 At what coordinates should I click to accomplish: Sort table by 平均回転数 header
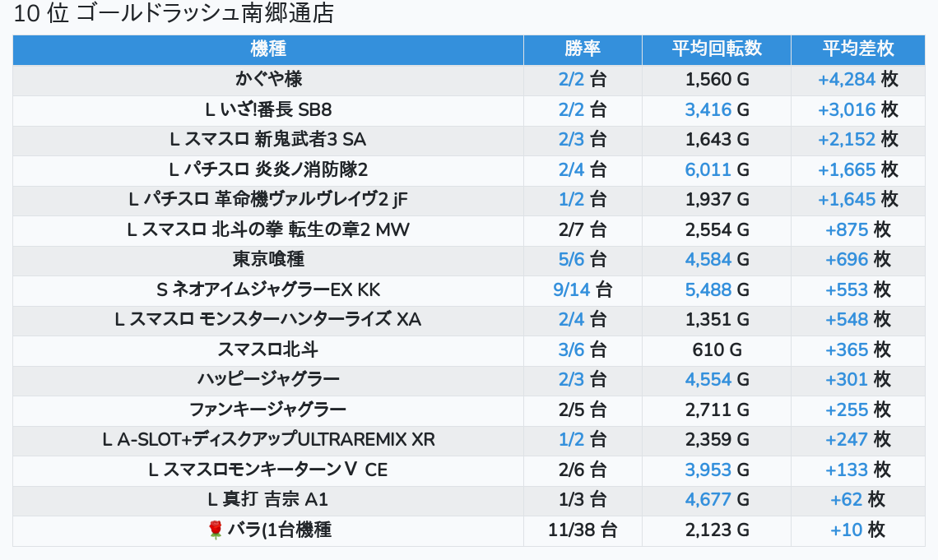coord(717,49)
